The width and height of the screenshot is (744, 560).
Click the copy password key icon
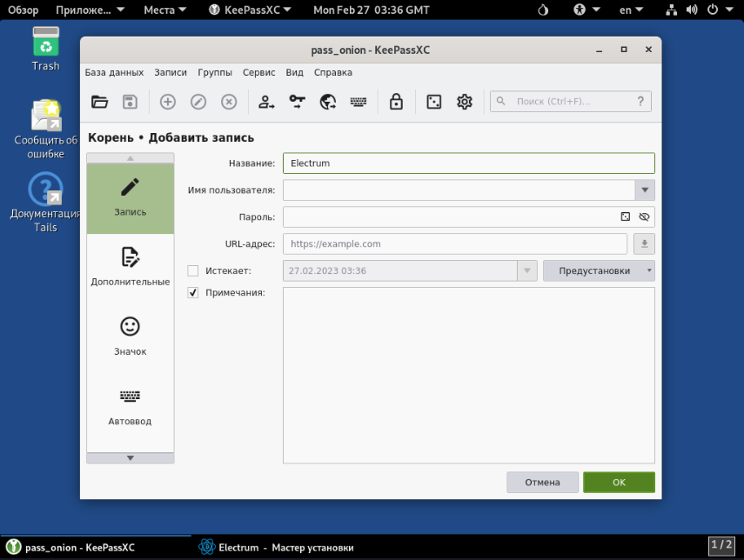(298, 102)
